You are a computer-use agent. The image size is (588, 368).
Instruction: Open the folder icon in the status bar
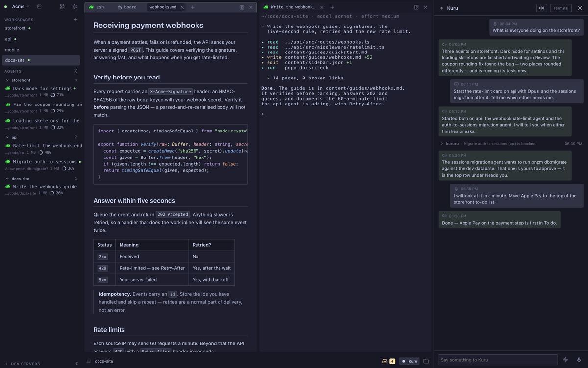pyautogui.click(x=426, y=361)
